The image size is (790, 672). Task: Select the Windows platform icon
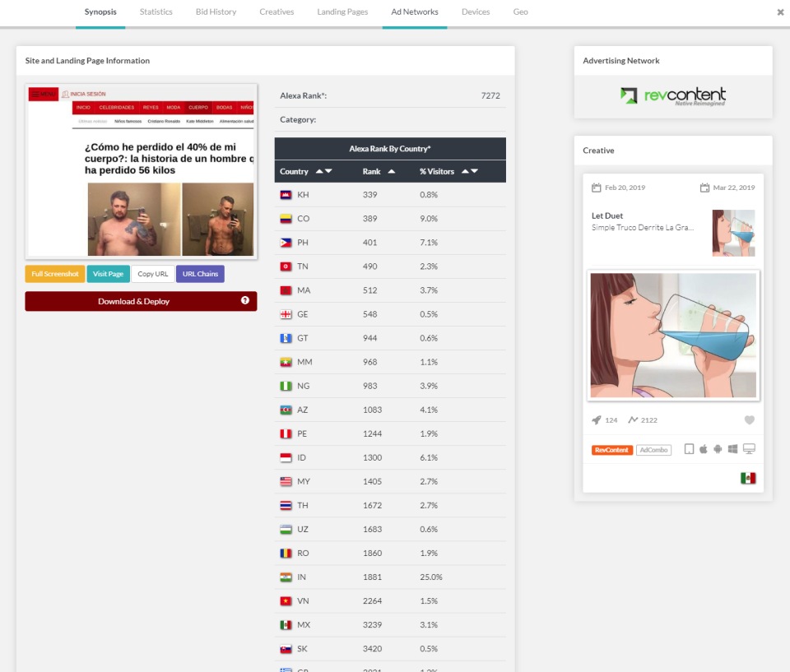click(x=733, y=448)
